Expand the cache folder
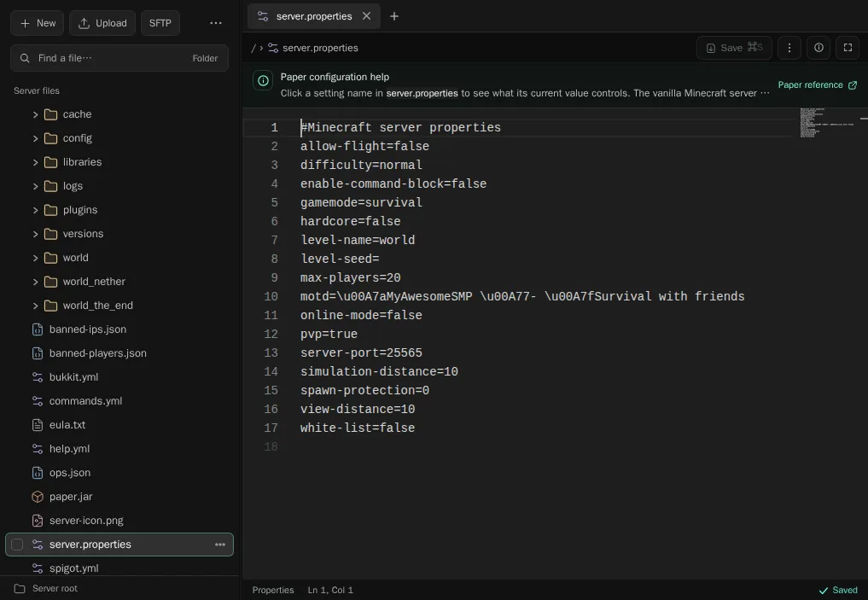Viewport: 868px width, 600px height. coord(36,114)
